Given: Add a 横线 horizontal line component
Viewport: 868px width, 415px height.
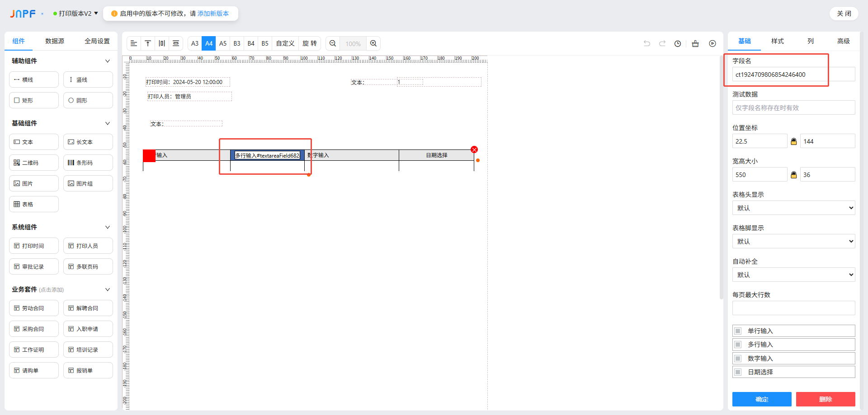Looking at the screenshot, I should point(34,79).
